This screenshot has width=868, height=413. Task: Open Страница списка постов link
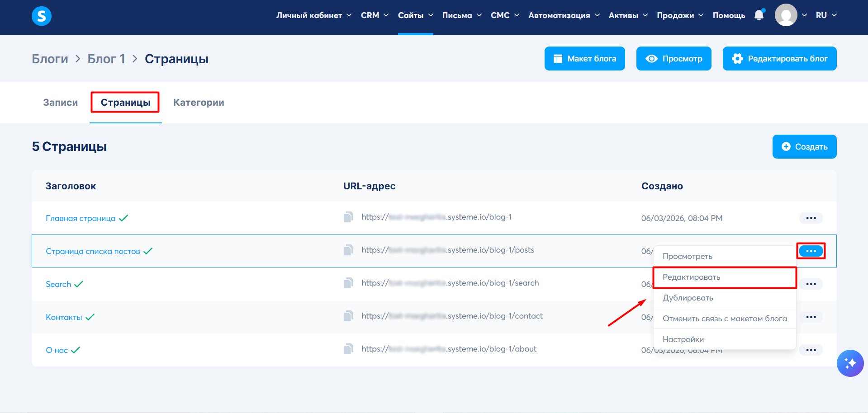(x=93, y=251)
